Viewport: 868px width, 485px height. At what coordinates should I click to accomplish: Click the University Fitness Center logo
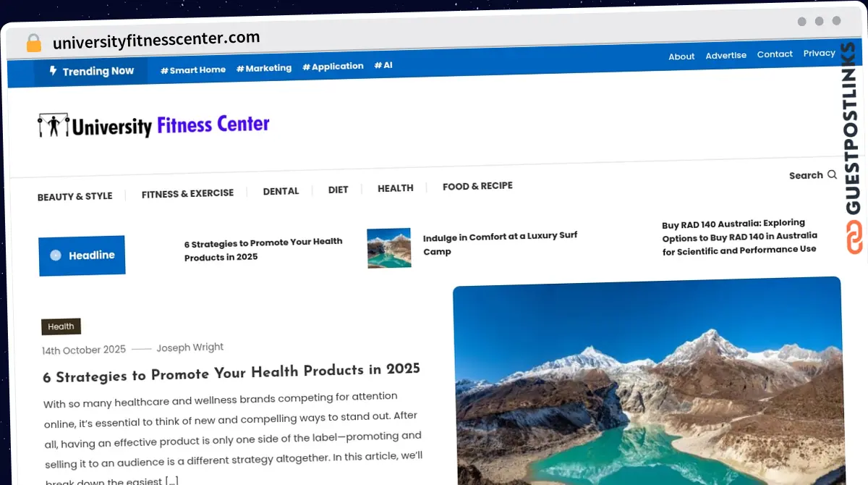pyautogui.click(x=153, y=125)
